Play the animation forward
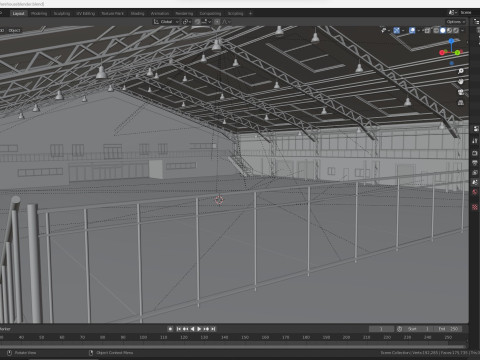The height and width of the screenshot is (360, 480). click(199, 329)
